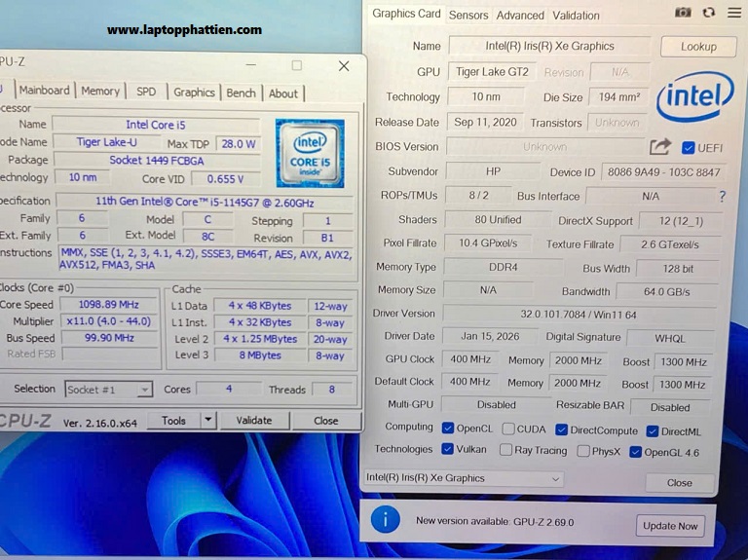The height and width of the screenshot is (560, 748).
Task: Click the Release Date value Sep 11, 2020
Action: coord(485,122)
